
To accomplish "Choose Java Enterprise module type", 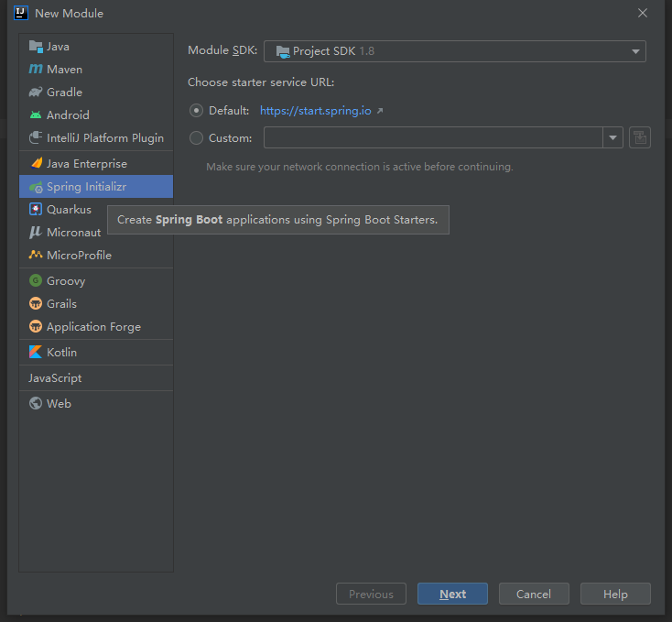I will pyautogui.click(x=96, y=163).
